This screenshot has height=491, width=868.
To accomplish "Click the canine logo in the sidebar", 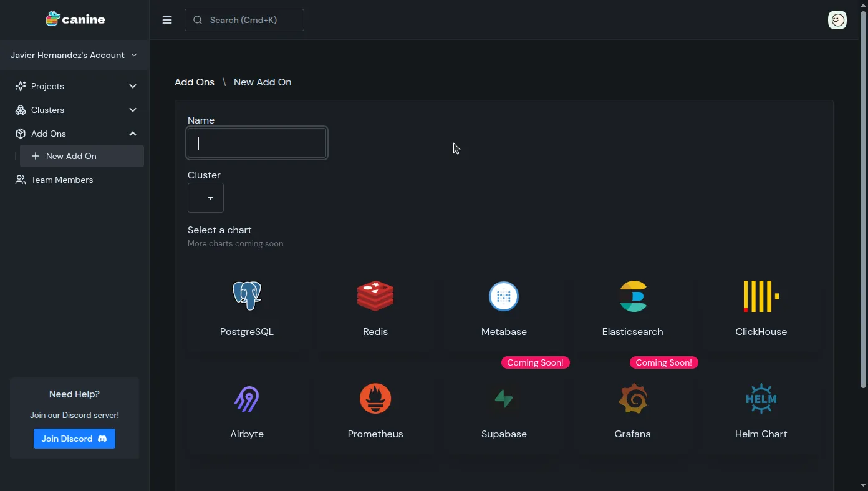I will coord(75,19).
